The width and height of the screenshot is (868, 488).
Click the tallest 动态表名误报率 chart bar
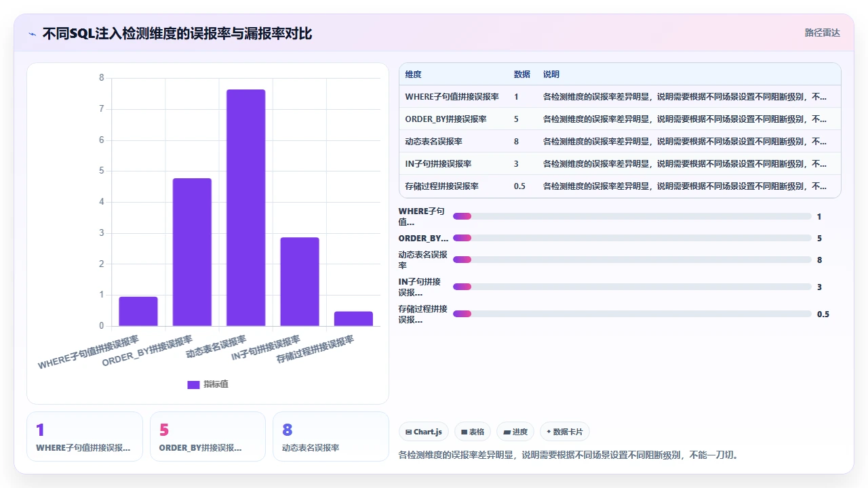[x=245, y=208]
